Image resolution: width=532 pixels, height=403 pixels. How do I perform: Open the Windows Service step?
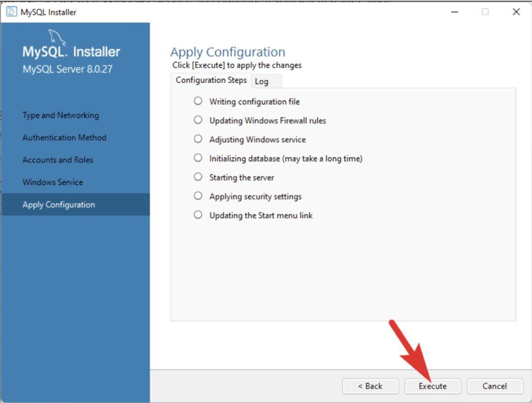click(53, 182)
